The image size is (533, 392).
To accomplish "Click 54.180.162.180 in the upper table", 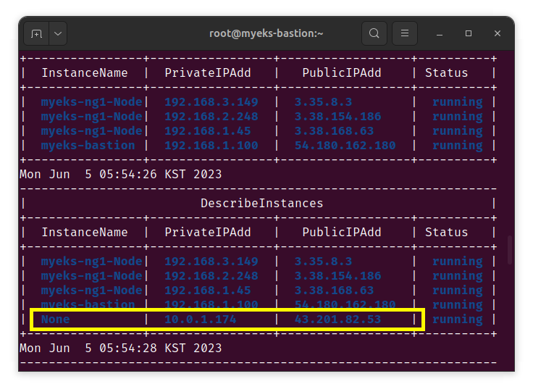I will coord(345,146).
